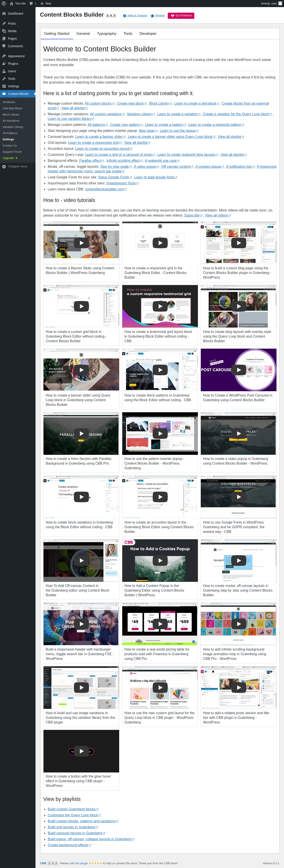Play the custom blog page tutorial video
Screen dimensions: 284x868
[239, 243]
